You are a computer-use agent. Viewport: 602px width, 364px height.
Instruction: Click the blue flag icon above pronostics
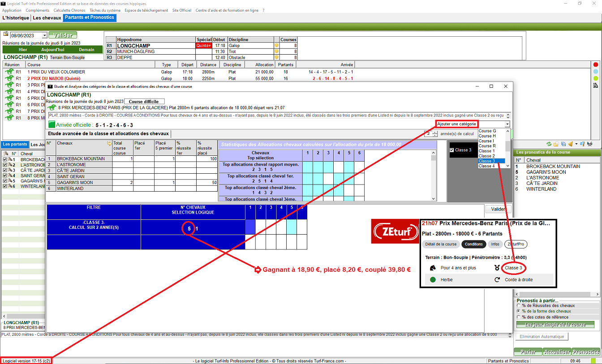[x=582, y=144]
